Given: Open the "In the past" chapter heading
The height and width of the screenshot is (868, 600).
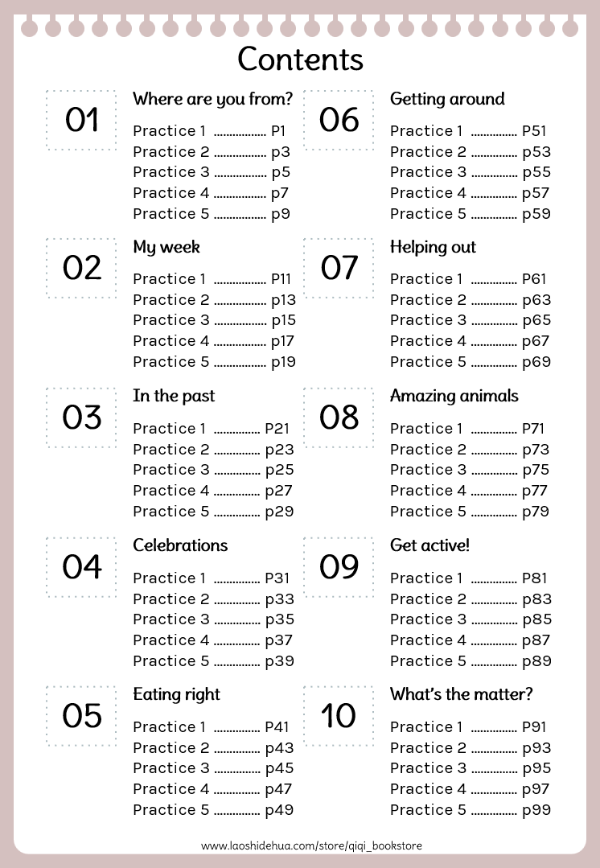Looking at the screenshot, I should click(174, 396).
